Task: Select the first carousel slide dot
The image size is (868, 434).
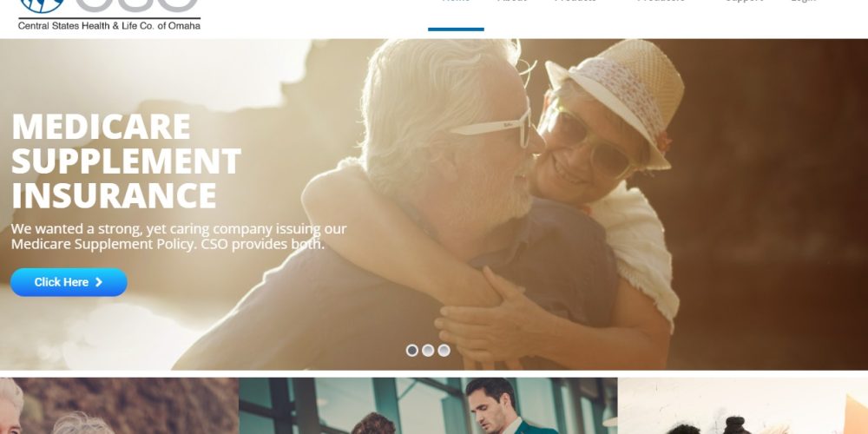Action: pyautogui.click(x=411, y=351)
